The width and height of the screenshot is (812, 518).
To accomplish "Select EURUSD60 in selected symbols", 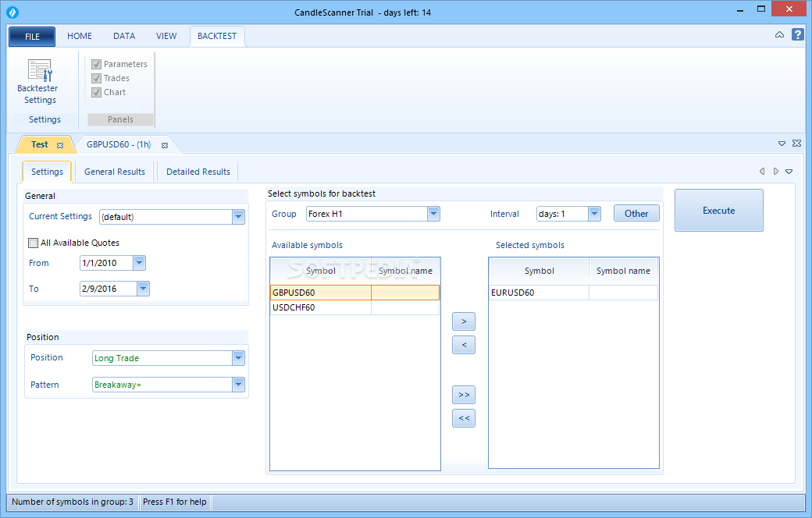I will click(573, 293).
